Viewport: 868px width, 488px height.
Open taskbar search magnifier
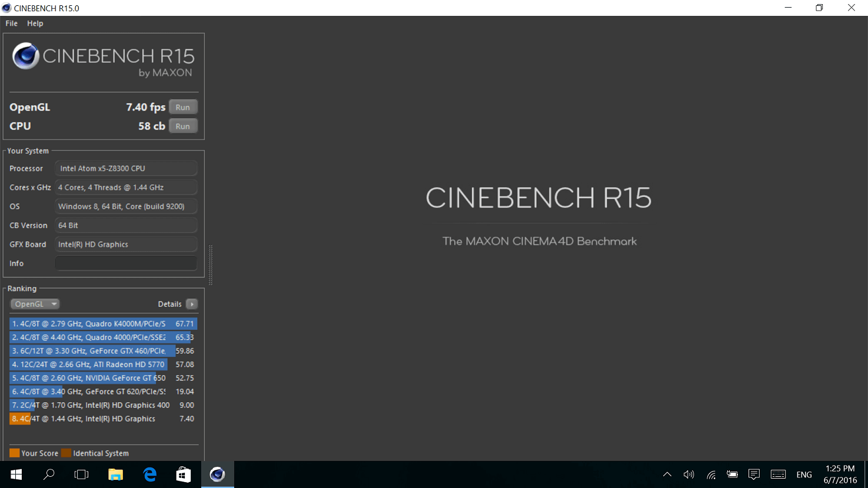(49, 474)
